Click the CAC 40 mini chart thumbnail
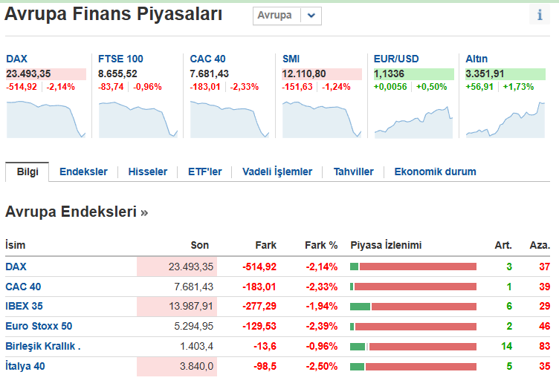This screenshot has width=559, height=392. (x=229, y=119)
